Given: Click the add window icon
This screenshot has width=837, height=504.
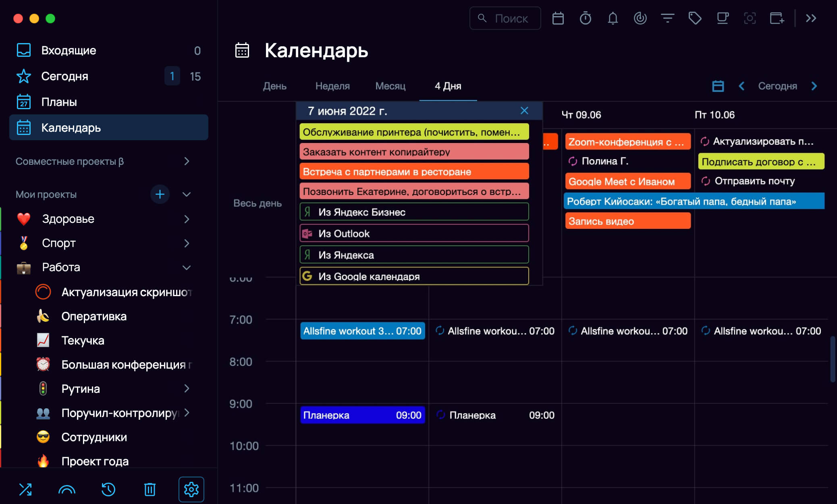Looking at the screenshot, I should click(x=777, y=18).
